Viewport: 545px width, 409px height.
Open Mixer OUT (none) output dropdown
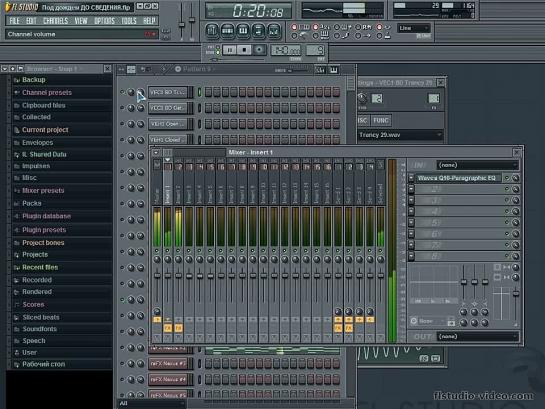(478, 336)
